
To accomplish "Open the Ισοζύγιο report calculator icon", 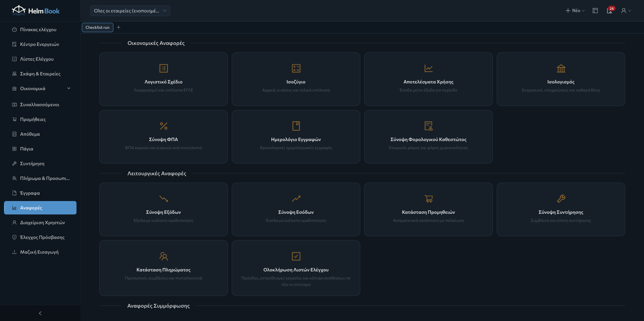I will click(x=296, y=68).
